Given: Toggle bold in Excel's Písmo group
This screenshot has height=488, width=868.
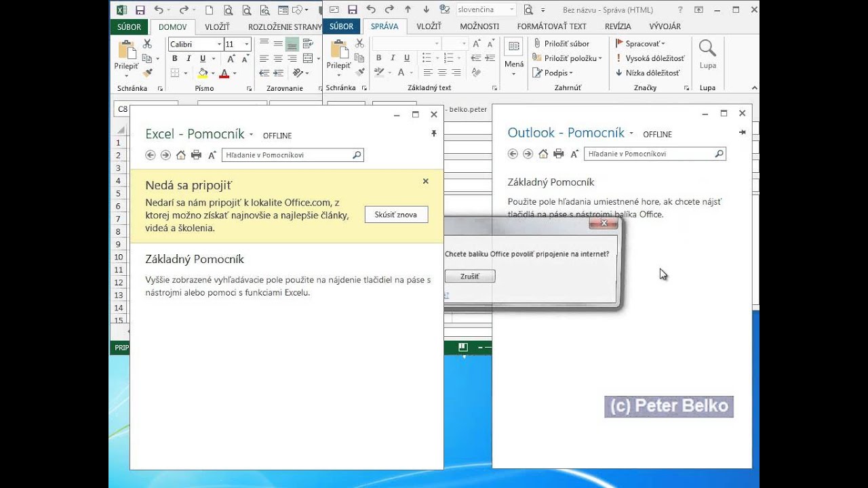Looking at the screenshot, I should coord(175,59).
